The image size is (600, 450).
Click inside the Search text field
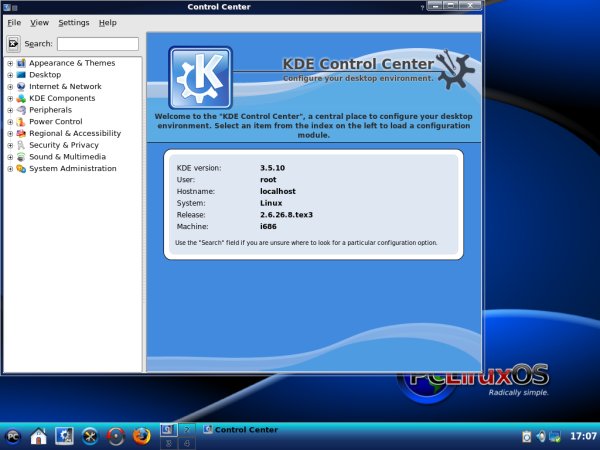(97, 43)
